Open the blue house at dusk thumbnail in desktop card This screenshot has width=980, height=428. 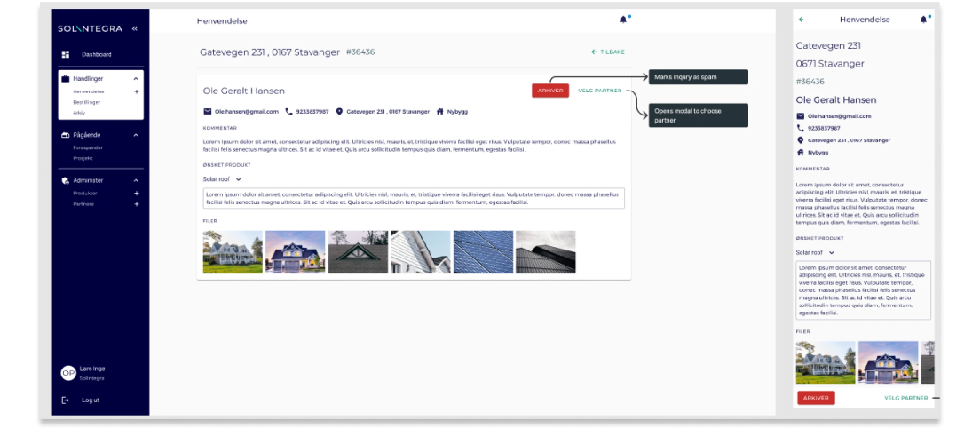click(295, 252)
